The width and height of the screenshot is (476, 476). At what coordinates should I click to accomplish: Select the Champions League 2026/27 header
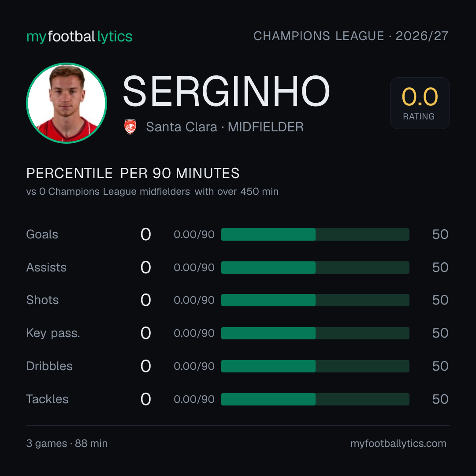tap(351, 36)
